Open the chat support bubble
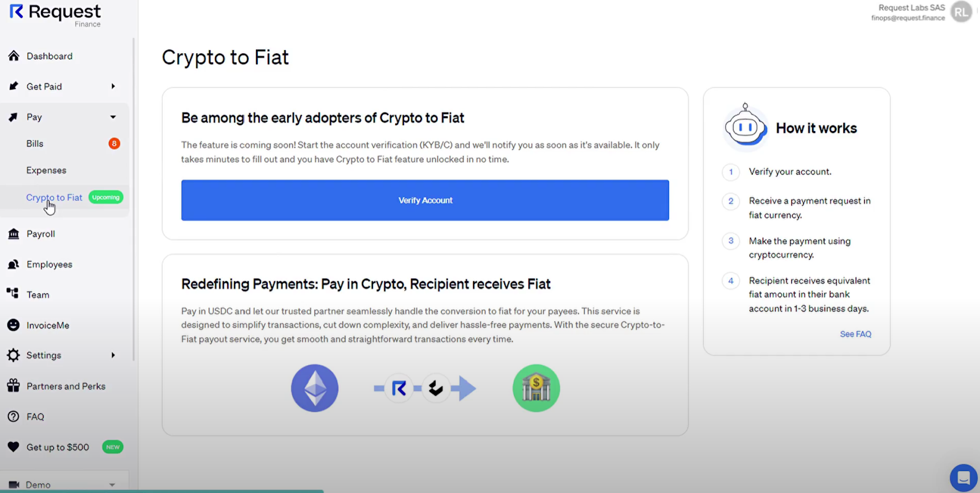The width and height of the screenshot is (980, 493). 963,478
